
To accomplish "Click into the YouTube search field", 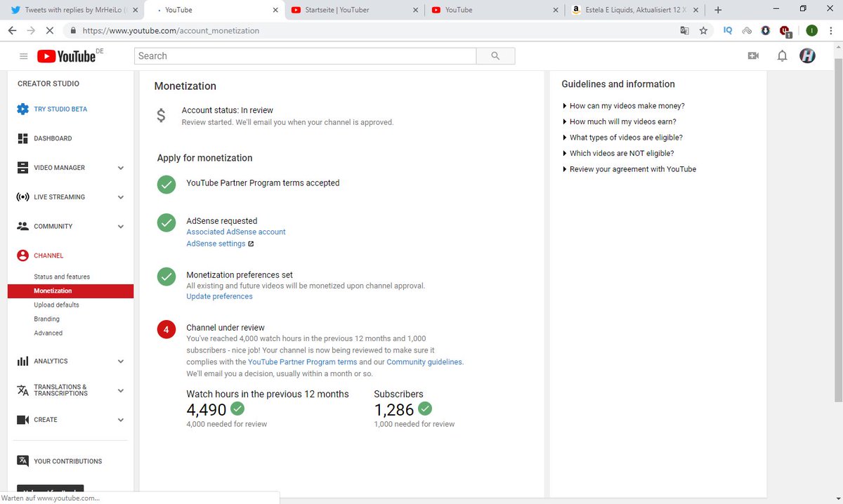I will coord(305,56).
